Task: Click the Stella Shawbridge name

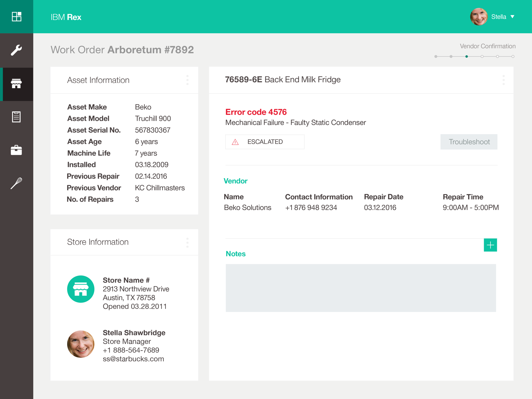Action: coord(134,333)
